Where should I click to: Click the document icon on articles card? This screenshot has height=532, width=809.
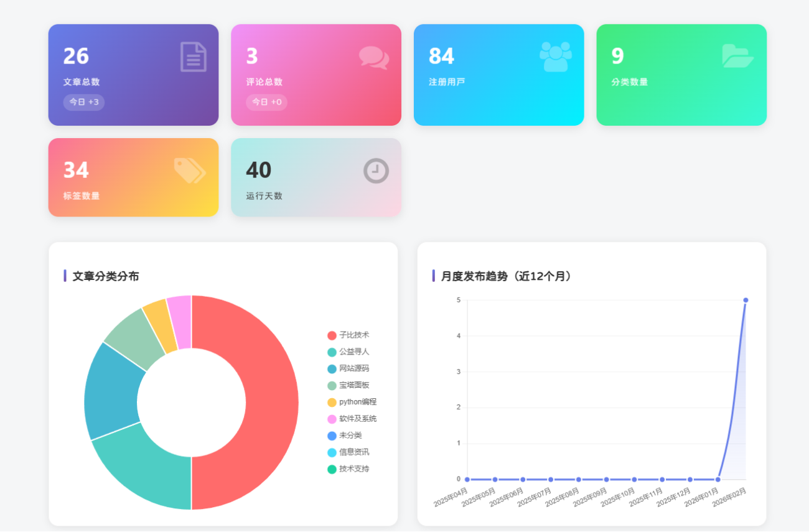point(193,57)
